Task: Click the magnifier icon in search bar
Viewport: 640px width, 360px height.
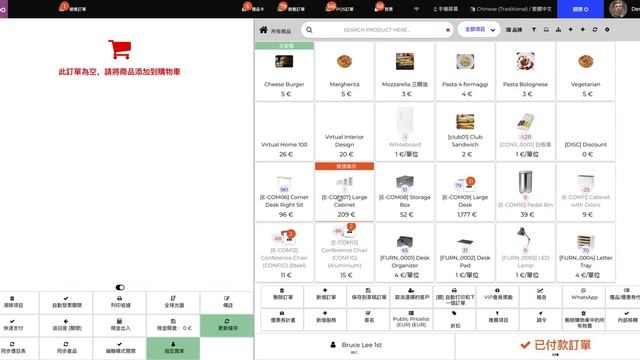Action: coord(309,30)
